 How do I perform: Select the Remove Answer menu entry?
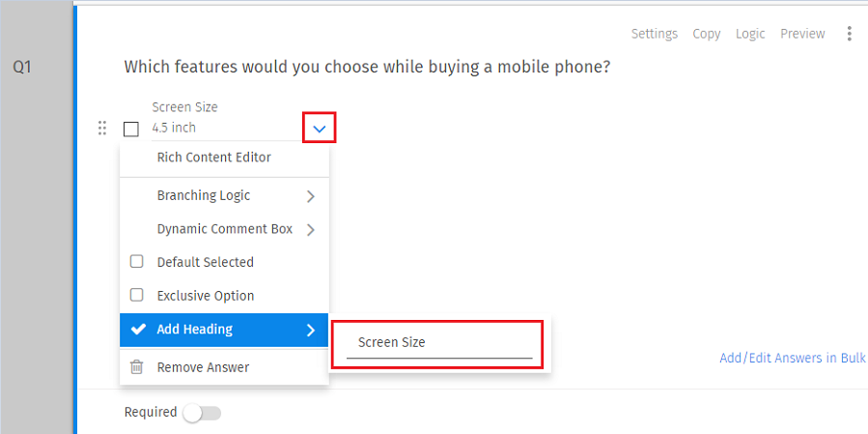pyautogui.click(x=203, y=367)
